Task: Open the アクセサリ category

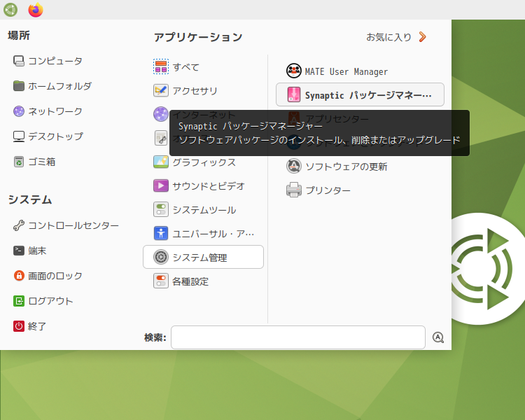Action: (x=195, y=91)
